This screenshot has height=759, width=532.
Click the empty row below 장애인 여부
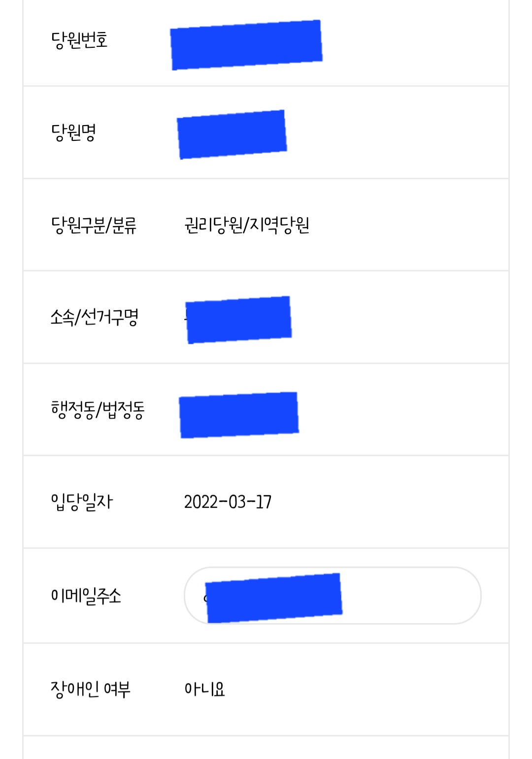point(266,748)
